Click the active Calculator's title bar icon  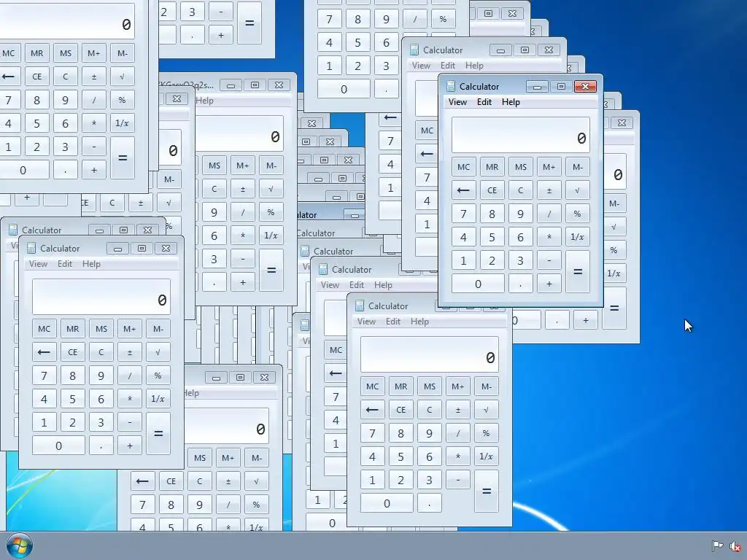tap(451, 86)
